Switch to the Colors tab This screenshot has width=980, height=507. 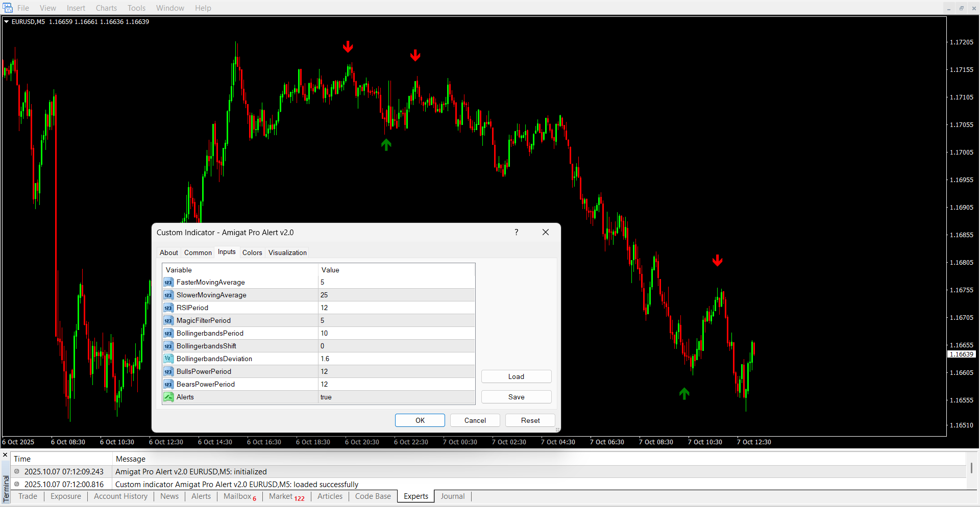tap(252, 253)
